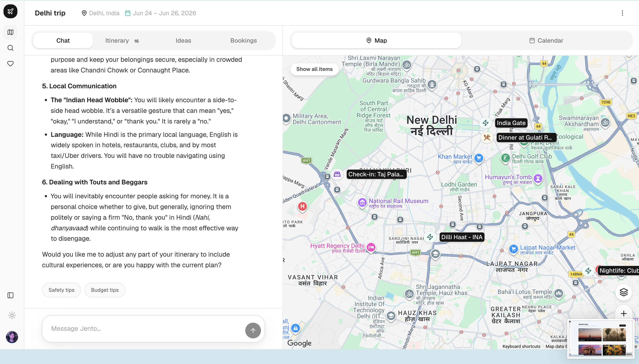The image size is (639, 364).
Task: Open the map view sidebar icon
Action: click(10, 32)
